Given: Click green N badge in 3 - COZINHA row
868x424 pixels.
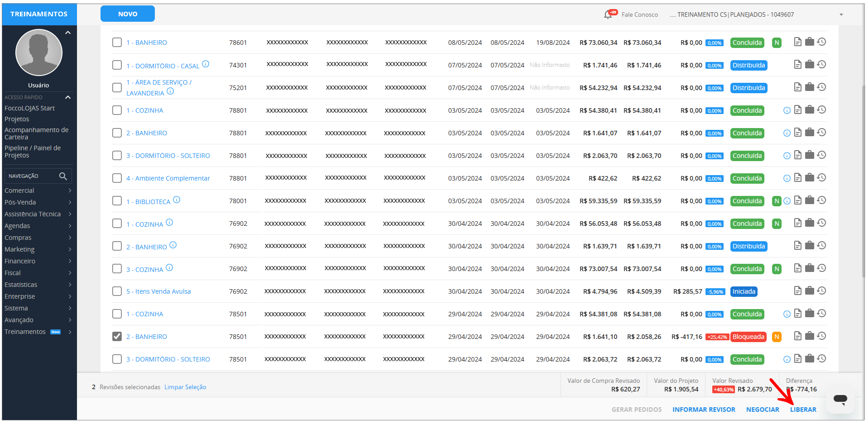Looking at the screenshot, I should tap(777, 269).
